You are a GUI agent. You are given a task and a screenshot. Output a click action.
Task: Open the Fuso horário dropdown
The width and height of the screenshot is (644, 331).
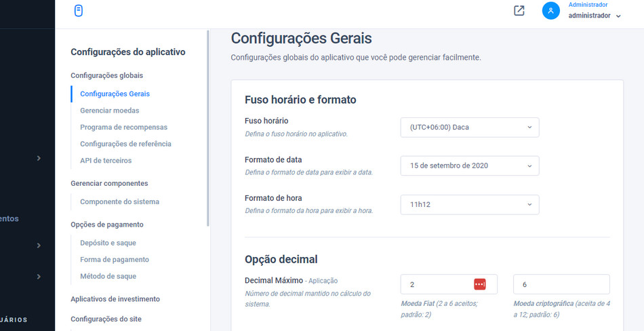click(470, 128)
